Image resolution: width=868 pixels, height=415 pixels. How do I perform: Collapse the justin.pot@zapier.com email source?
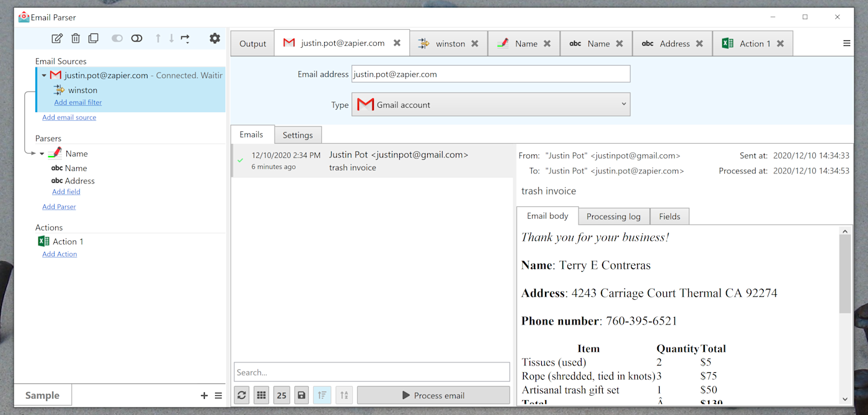[44, 76]
